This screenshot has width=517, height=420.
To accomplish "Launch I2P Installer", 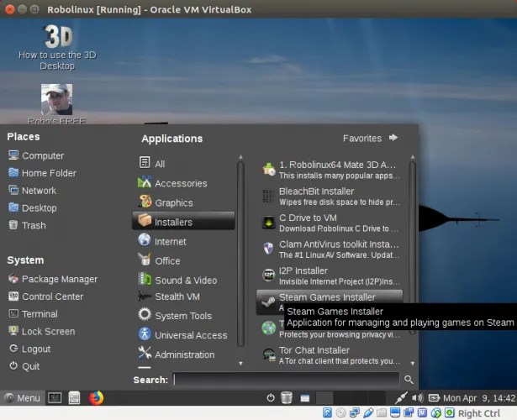I will tap(330, 276).
